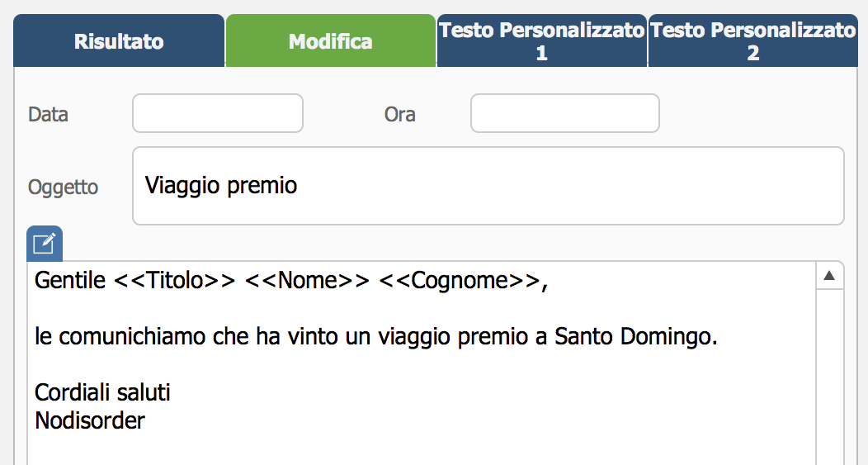Viewport: 868px width, 465px height.
Task: Place cursor on the <<Cognome>> placeholder
Action: (460, 281)
